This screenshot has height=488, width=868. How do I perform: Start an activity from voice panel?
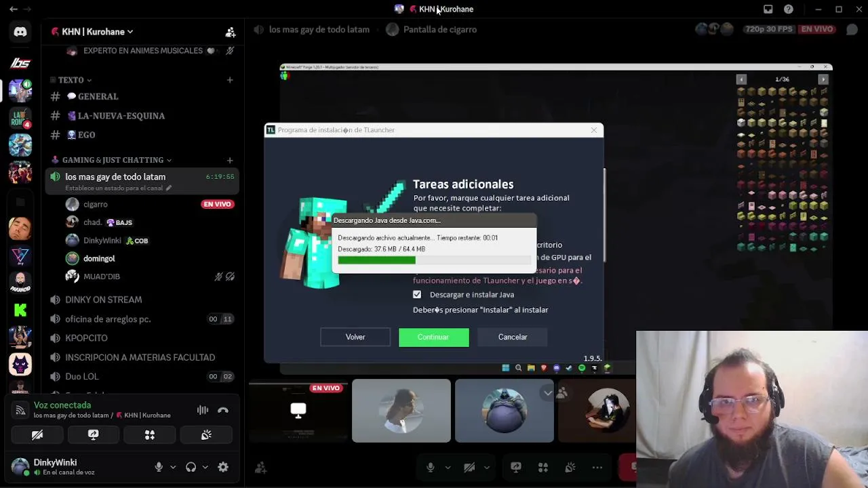coord(150,435)
